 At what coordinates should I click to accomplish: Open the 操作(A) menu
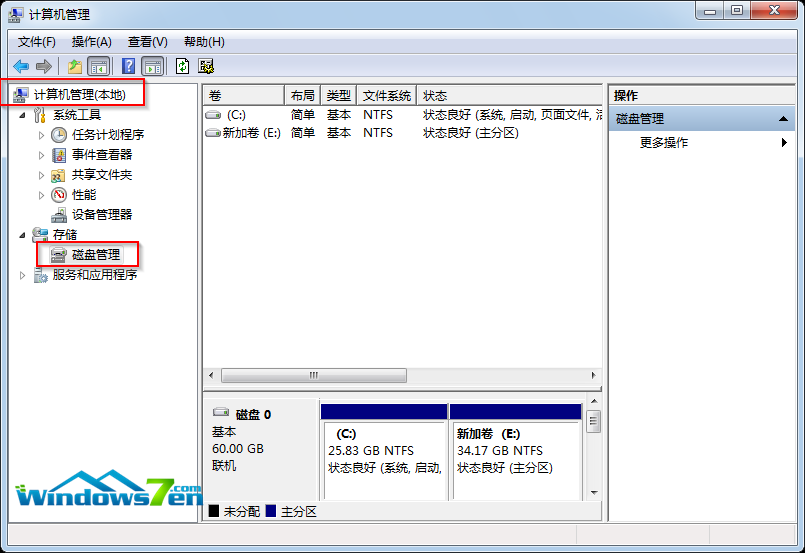tap(91, 42)
